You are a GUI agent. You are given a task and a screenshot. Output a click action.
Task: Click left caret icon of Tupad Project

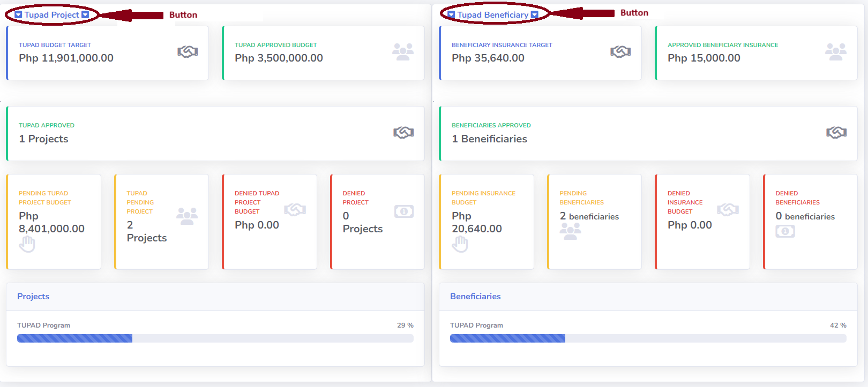pos(18,15)
